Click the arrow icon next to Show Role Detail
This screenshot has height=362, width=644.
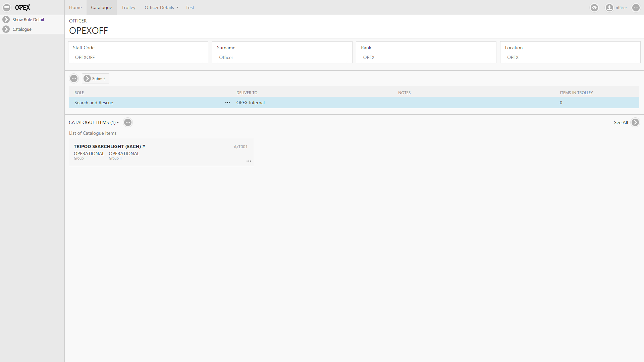pyautogui.click(x=6, y=19)
